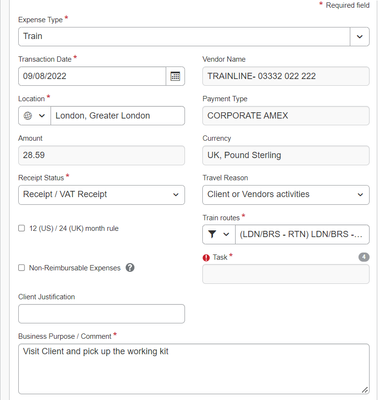Image resolution: width=383 pixels, height=400 pixels.
Task: Click the Location label
Action: coord(31,99)
